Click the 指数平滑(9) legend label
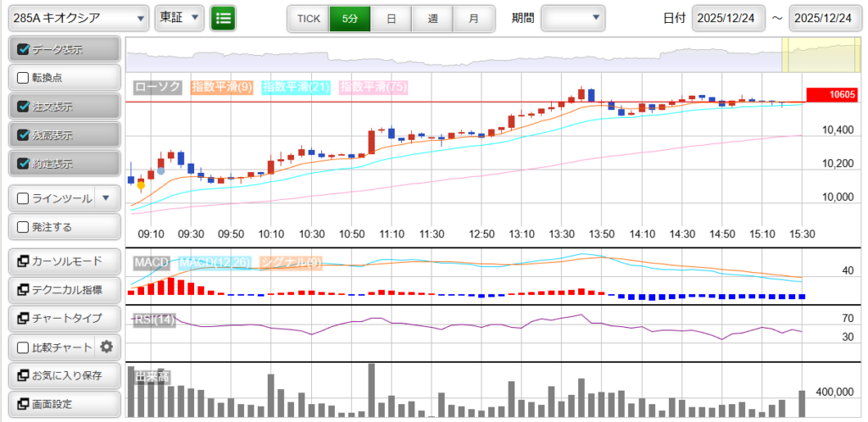 [x=220, y=86]
